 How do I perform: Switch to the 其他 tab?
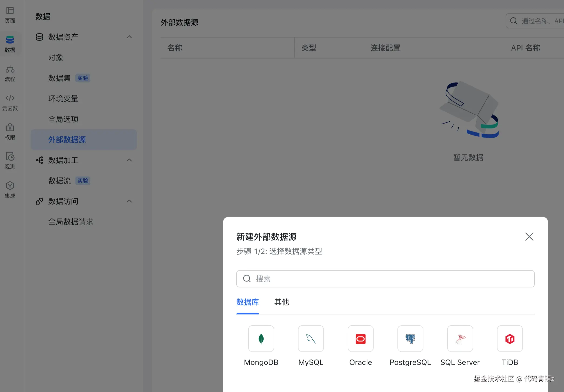coord(281,302)
